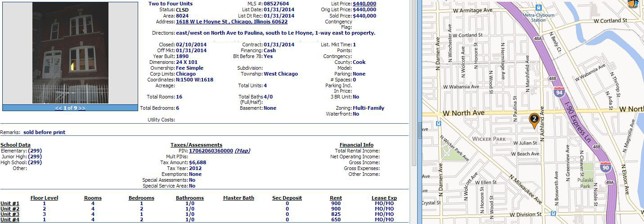Image resolution: width=644 pixels, height=224 pixels.
Task: Click the County value Cook
Action: click(359, 62)
